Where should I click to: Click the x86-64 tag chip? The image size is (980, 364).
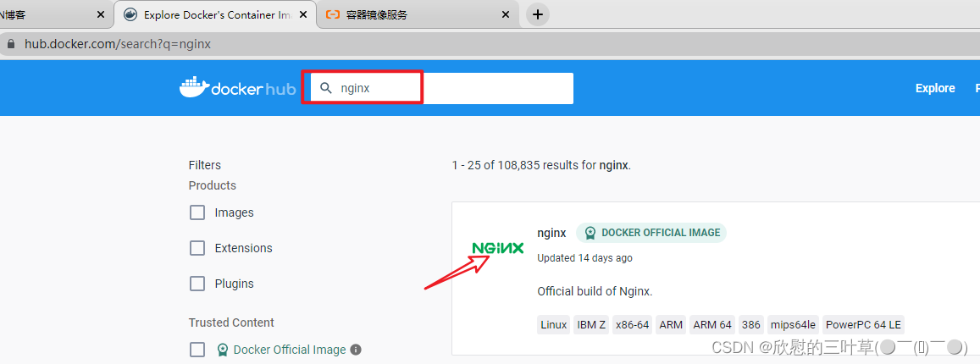point(632,325)
